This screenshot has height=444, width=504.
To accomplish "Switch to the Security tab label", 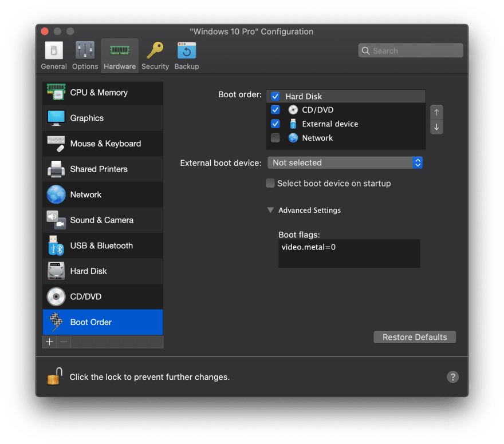I will click(155, 66).
